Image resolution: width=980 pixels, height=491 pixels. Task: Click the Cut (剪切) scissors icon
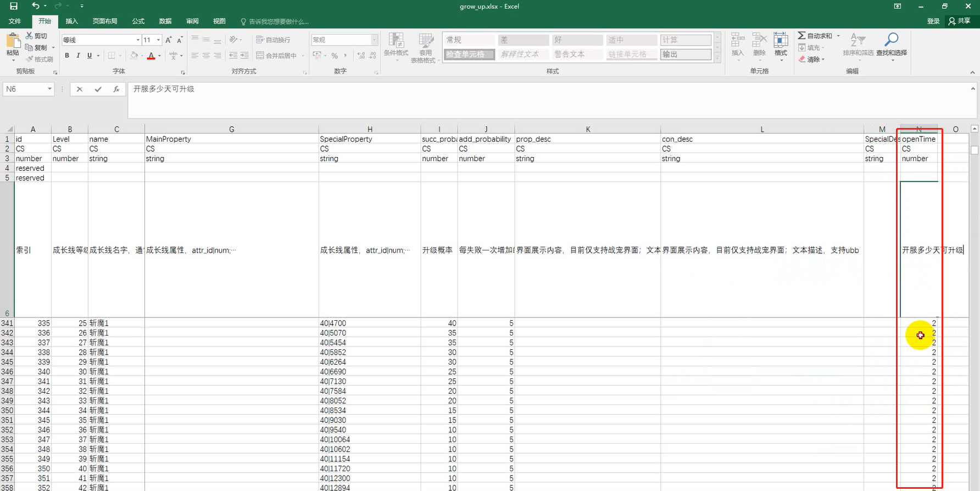(x=30, y=36)
